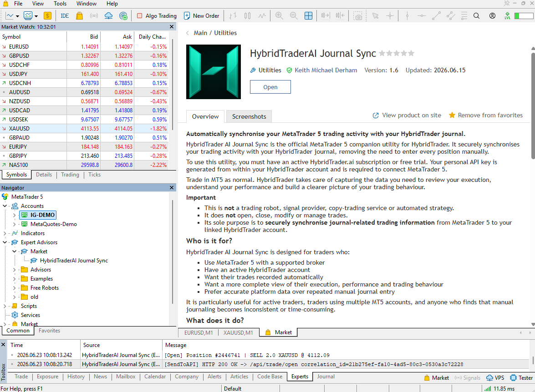Click the New Order button
535x392 pixels.
[202, 15]
